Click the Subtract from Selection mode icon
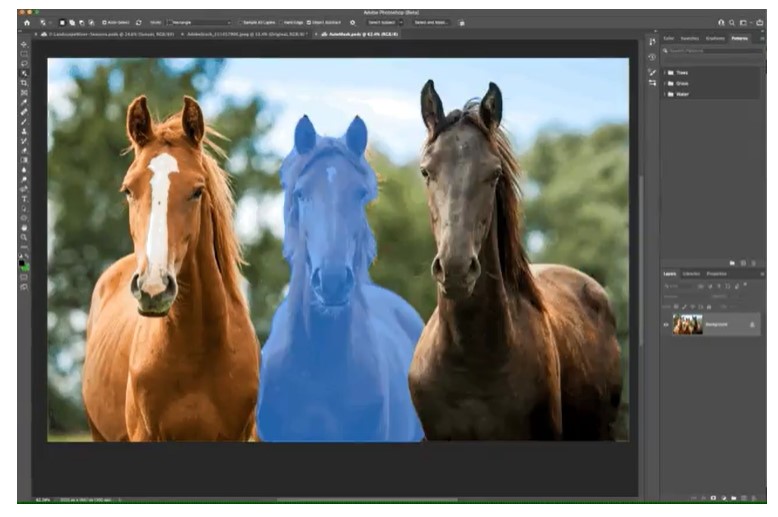778x517 pixels. click(82, 23)
